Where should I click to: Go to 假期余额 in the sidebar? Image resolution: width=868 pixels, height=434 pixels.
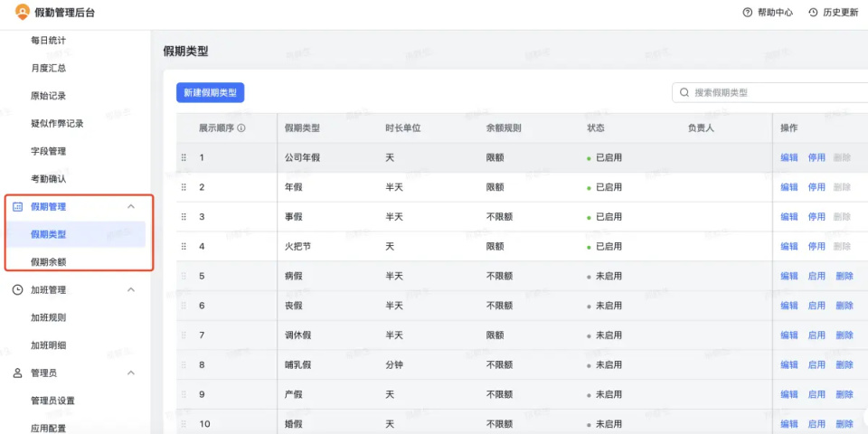pos(48,262)
